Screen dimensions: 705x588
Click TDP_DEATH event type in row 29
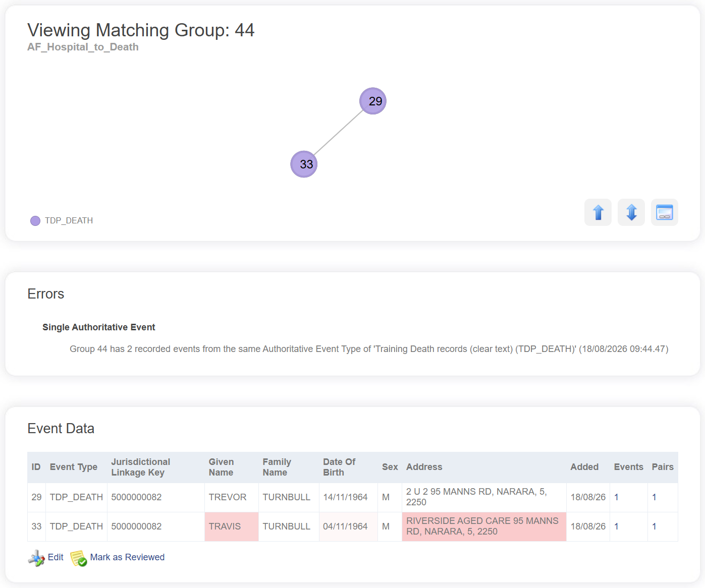tap(76, 497)
